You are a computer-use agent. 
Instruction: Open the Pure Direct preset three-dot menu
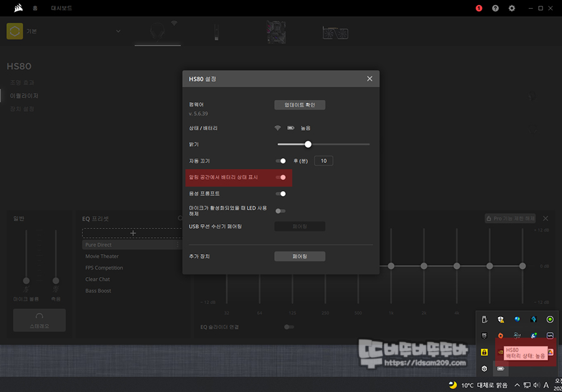click(x=178, y=245)
